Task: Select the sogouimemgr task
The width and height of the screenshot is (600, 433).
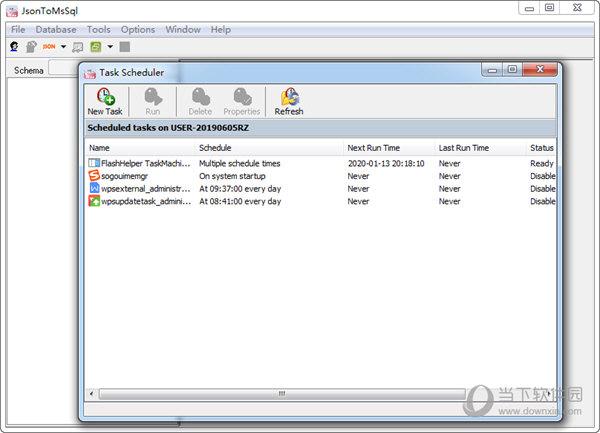Action: point(321,176)
